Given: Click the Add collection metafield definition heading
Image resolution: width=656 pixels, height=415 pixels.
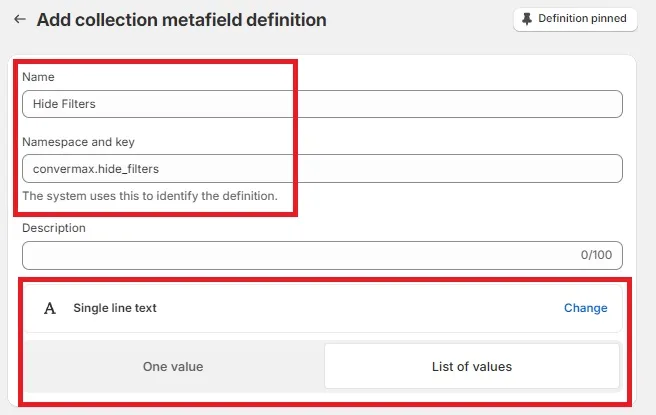Looking at the screenshot, I should (x=182, y=20).
